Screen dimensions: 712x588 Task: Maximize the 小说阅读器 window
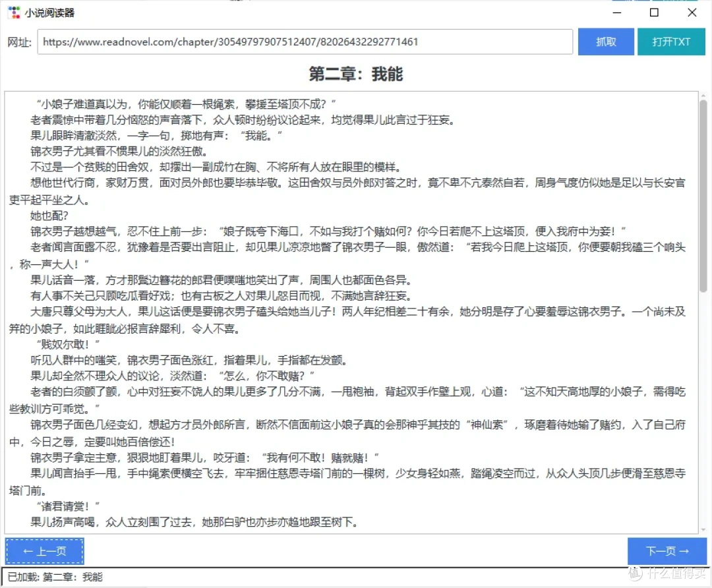(x=654, y=13)
